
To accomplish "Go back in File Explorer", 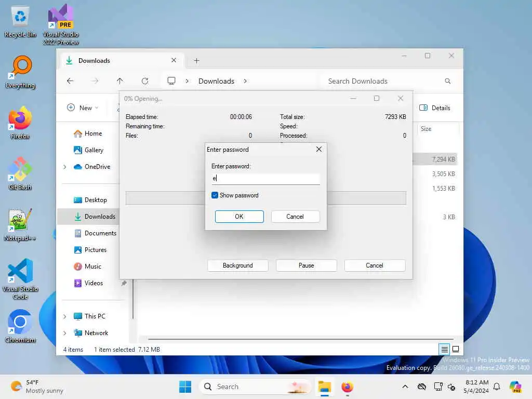I will (70, 81).
